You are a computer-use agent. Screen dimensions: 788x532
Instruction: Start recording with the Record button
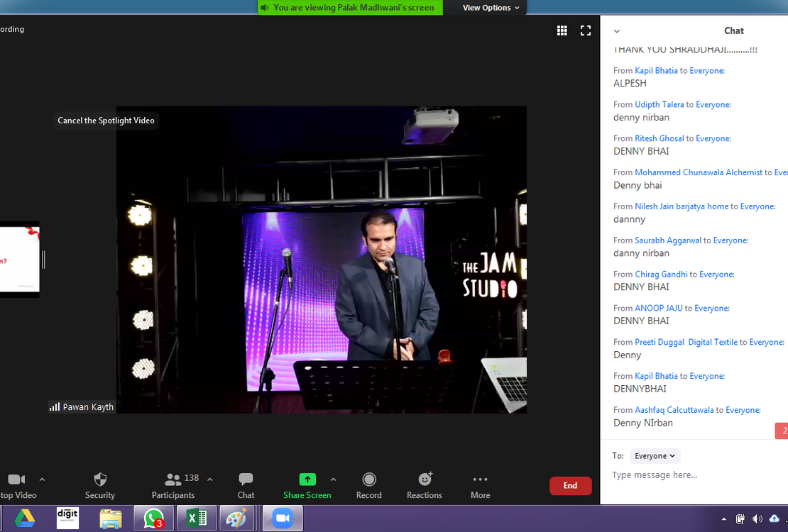coord(368,485)
